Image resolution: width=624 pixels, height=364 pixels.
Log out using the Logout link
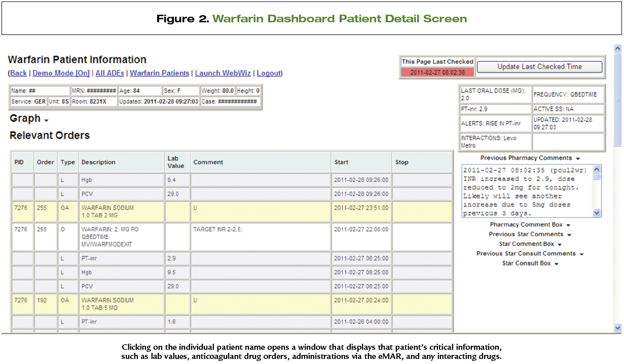(269, 74)
